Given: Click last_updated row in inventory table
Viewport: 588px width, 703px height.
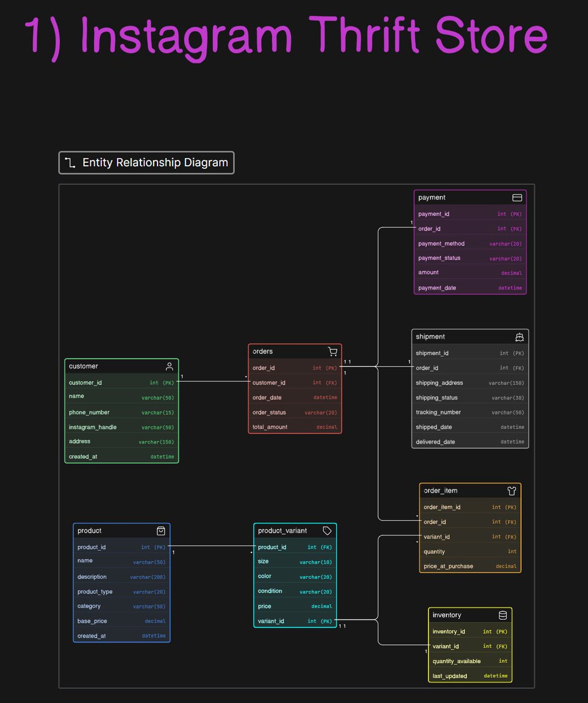Looking at the screenshot, I should 470,675.
